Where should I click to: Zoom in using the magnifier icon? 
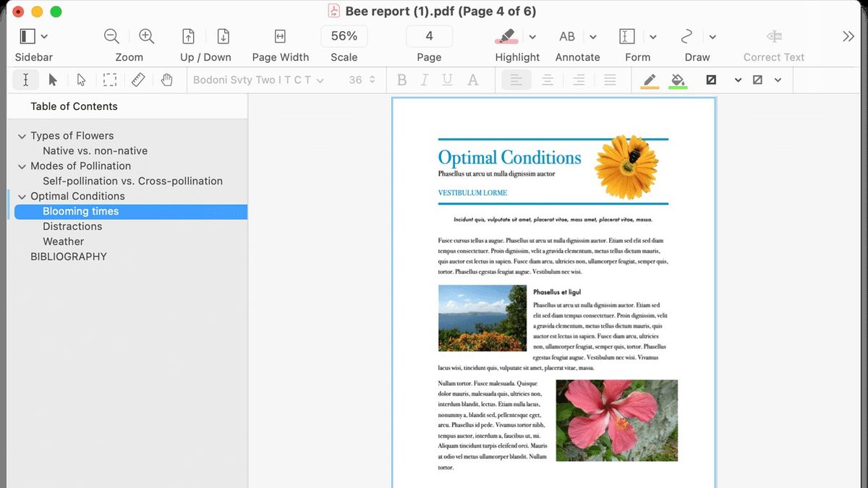[x=146, y=35]
